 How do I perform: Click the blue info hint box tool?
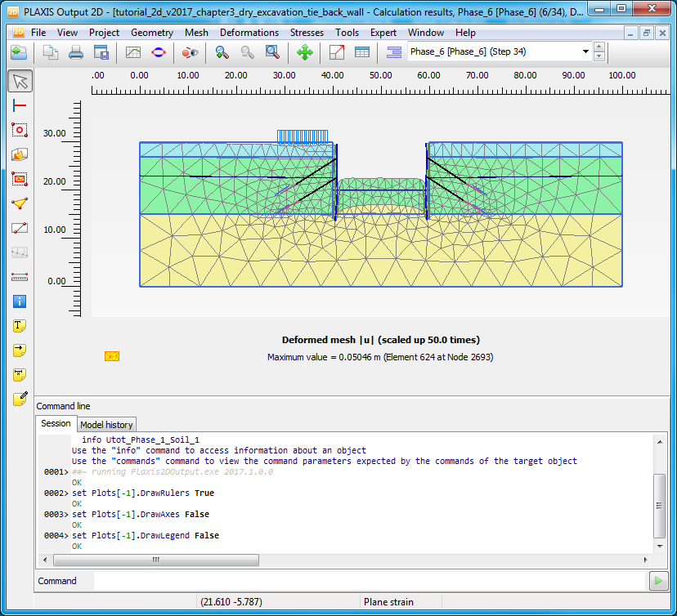(x=20, y=301)
